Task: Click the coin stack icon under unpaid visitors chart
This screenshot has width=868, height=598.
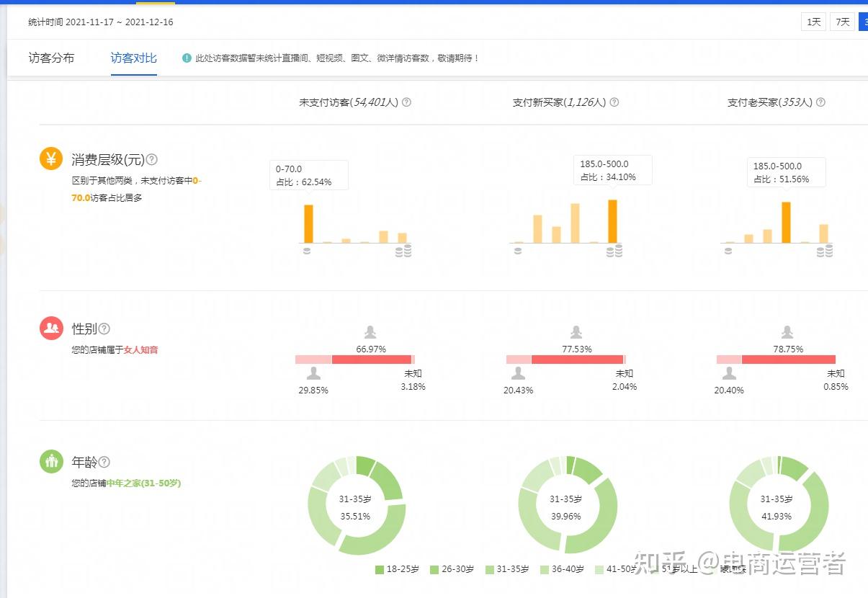Action: click(403, 250)
